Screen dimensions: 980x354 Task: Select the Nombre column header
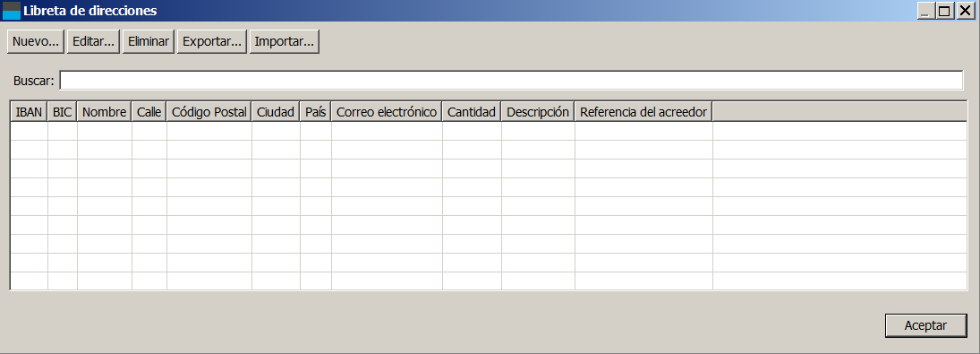105,112
